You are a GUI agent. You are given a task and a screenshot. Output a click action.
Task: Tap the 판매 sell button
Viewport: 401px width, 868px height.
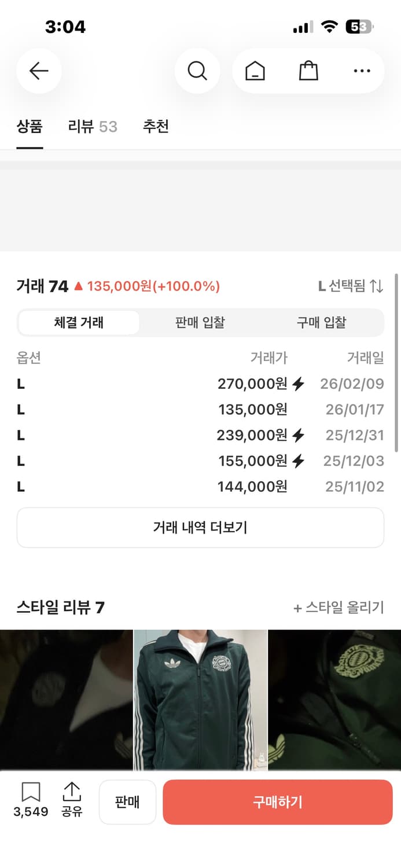click(x=127, y=802)
